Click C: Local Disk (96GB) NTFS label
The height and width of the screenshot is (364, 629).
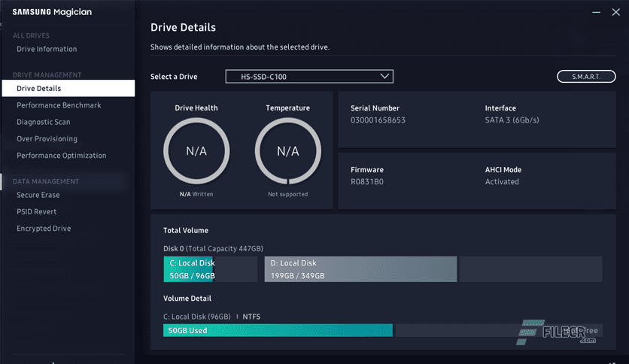click(x=212, y=317)
